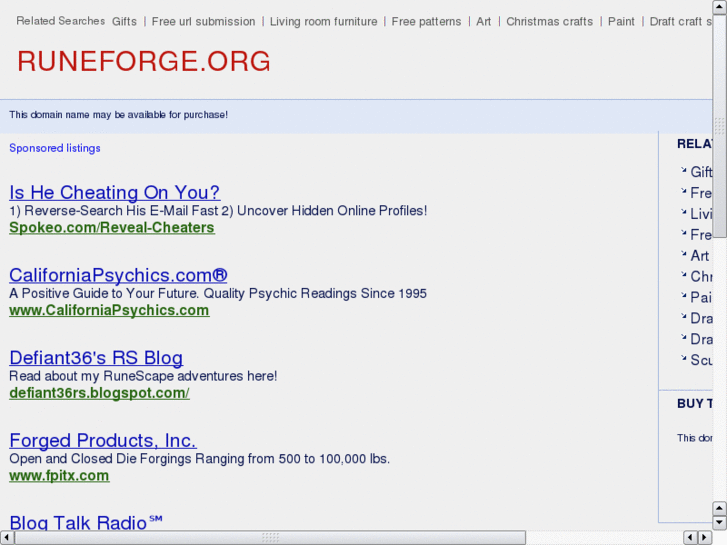The width and height of the screenshot is (727, 545).
Task: Click 'Read about my RuneScape adventures here!' text
Action: coord(143,376)
